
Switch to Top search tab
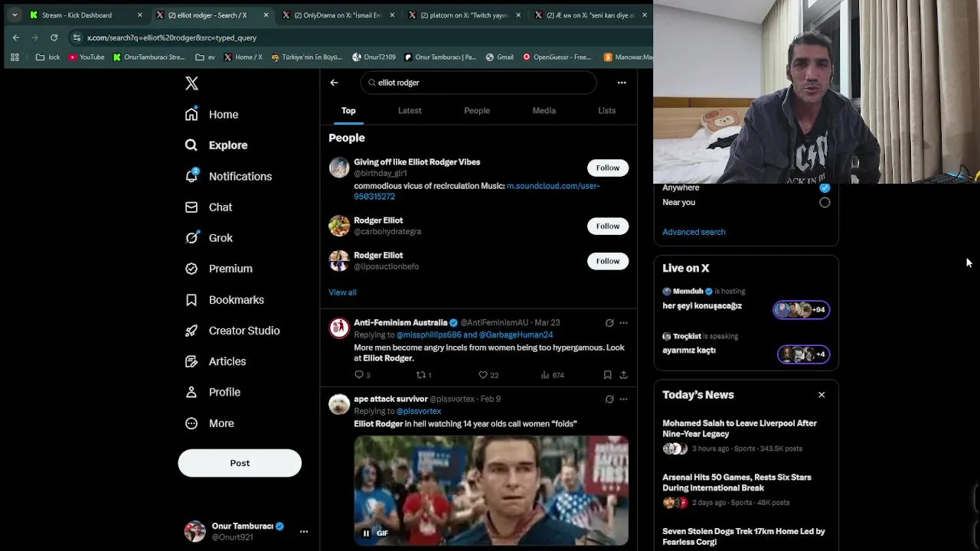[x=348, y=111]
